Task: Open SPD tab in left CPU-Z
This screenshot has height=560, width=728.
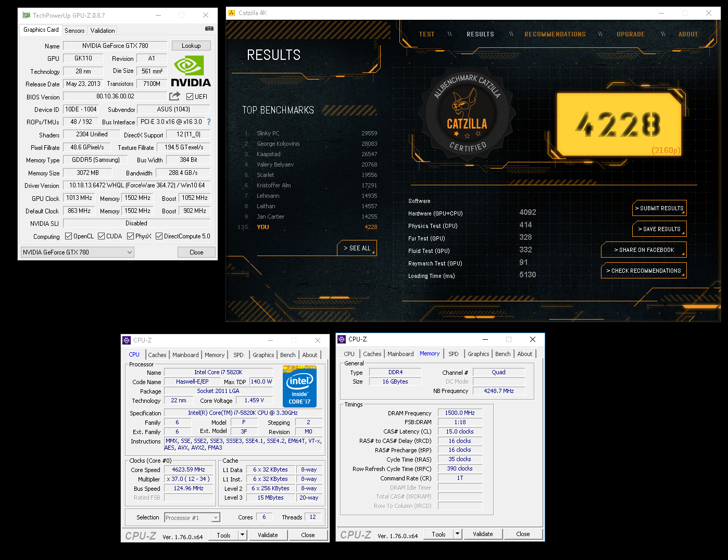Action: (239, 355)
